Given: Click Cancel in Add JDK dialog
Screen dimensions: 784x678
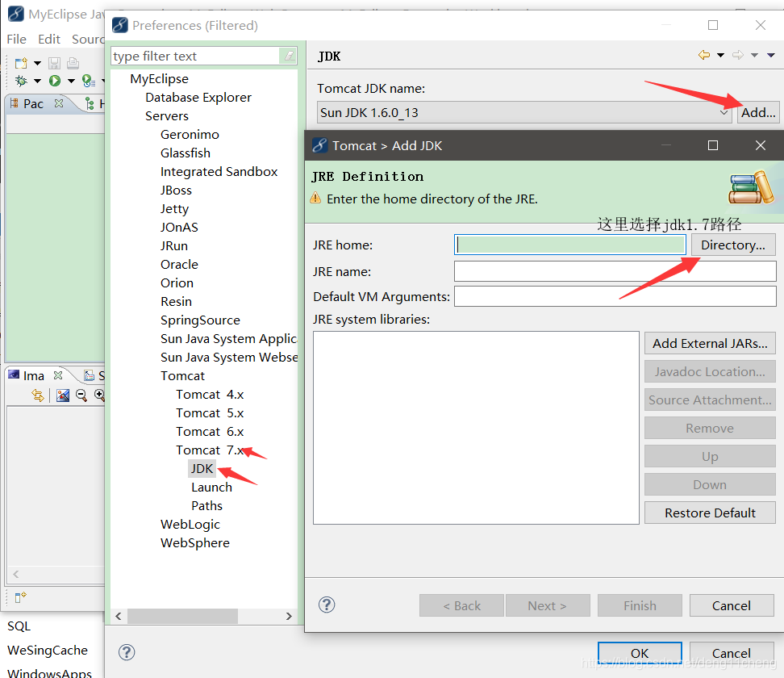Looking at the screenshot, I should coord(732,606).
